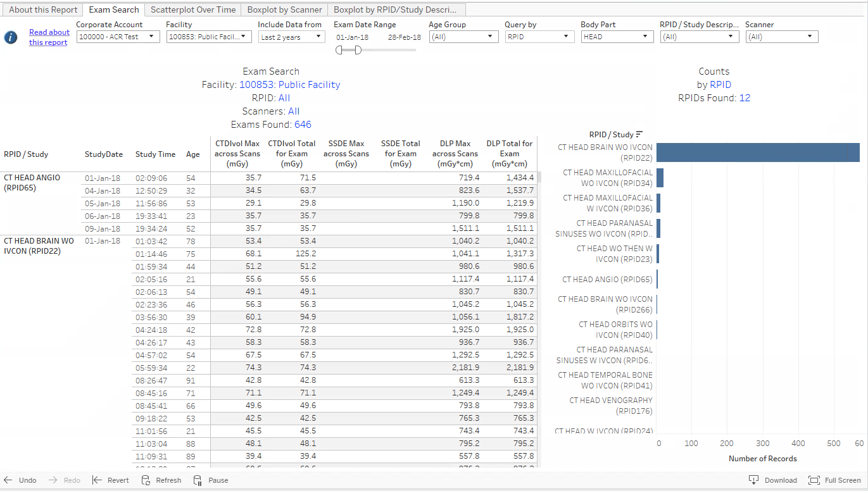Click the Exam Date Range right slider handle

click(358, 50)
